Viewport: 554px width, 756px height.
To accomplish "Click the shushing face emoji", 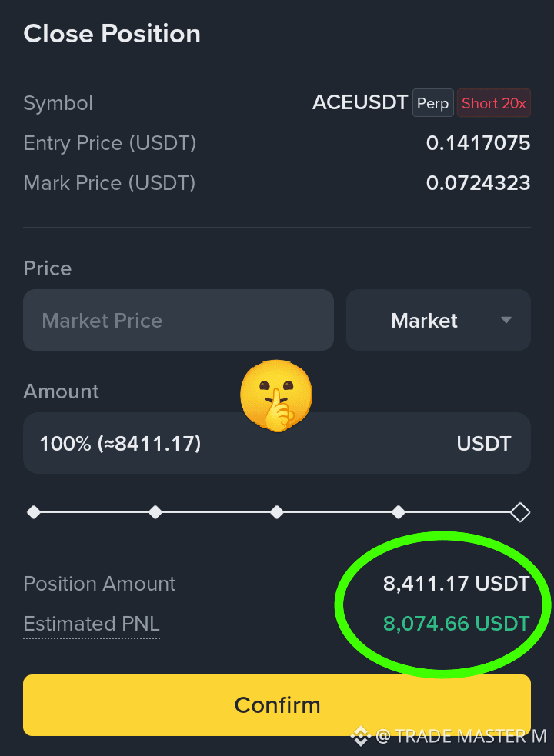I will 276,395.
